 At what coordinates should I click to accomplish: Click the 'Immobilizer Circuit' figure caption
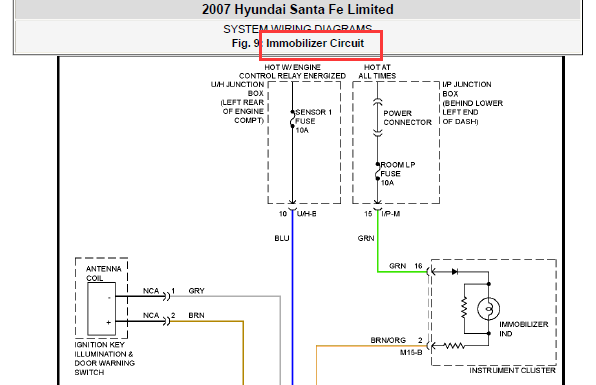(x=315, y=43)
